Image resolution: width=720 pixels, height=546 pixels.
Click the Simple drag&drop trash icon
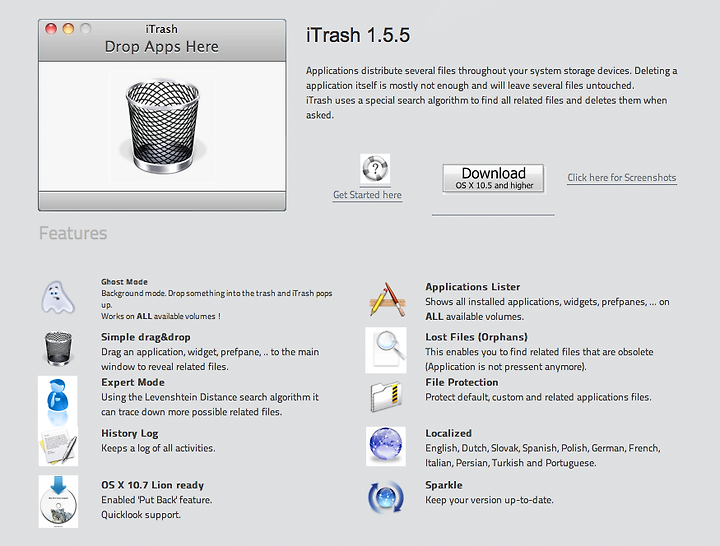58,349
